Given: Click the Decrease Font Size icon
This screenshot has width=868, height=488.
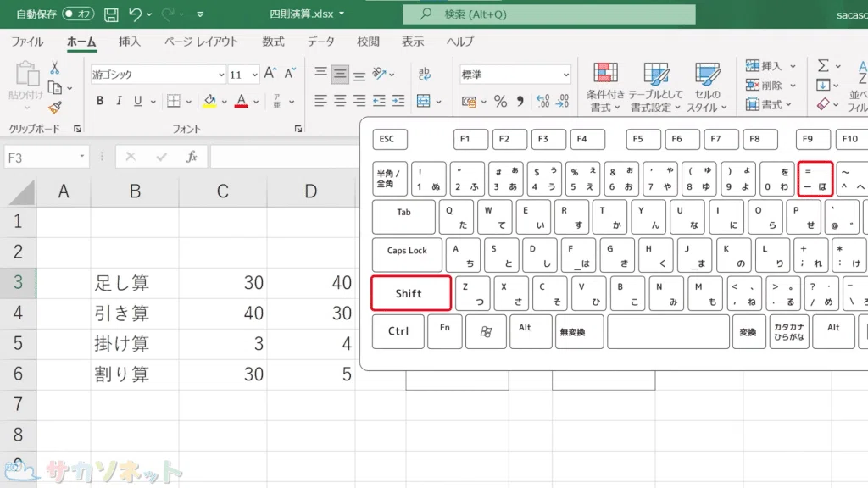Looking at the screenshot, I should [290, 73].
